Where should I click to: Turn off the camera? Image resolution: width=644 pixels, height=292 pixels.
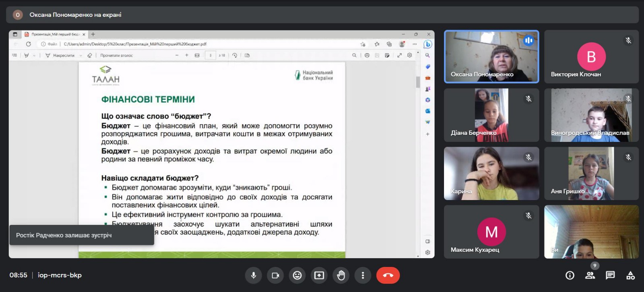click(x=275, y=275)
